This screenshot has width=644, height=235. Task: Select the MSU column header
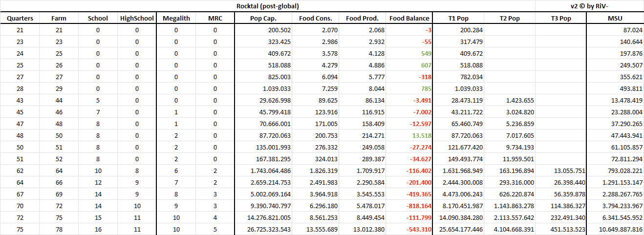615,19
